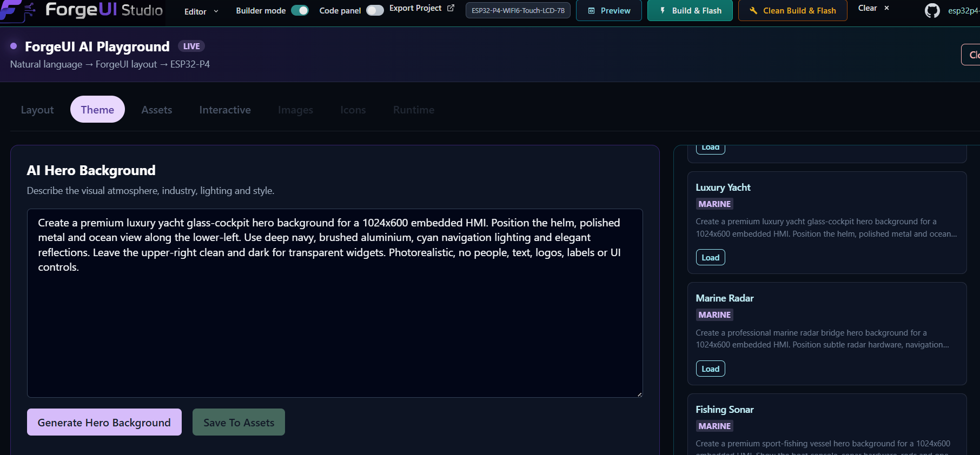Toggle the Builder mode switch
This screenshot has width=980, height=455.
[x=300, y=10]
